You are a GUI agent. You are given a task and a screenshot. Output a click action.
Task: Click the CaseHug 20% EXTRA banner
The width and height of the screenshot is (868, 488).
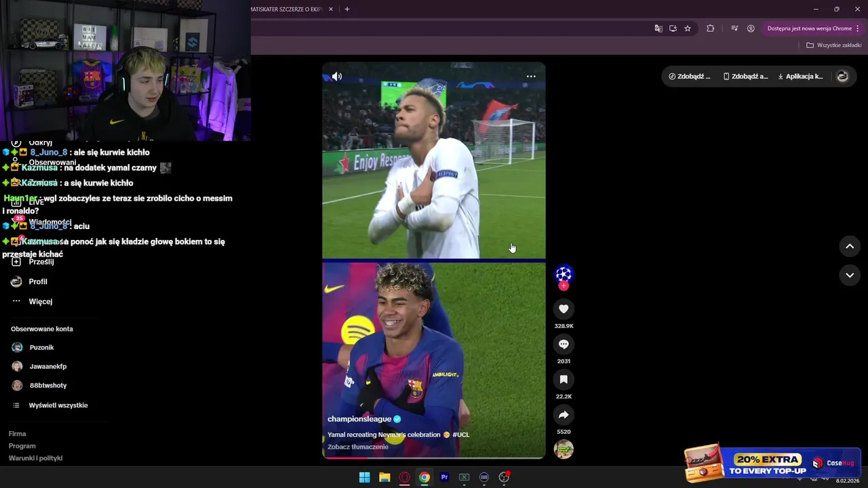(772, 463)
